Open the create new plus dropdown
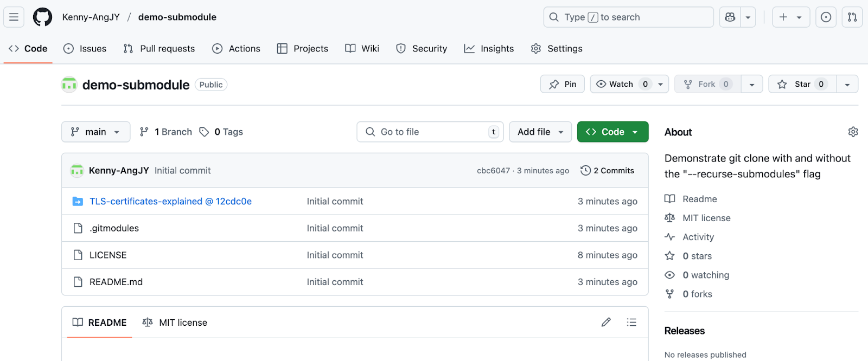This screenshot has width=868, height=361. pyautogui.click(x=791, y=17)
